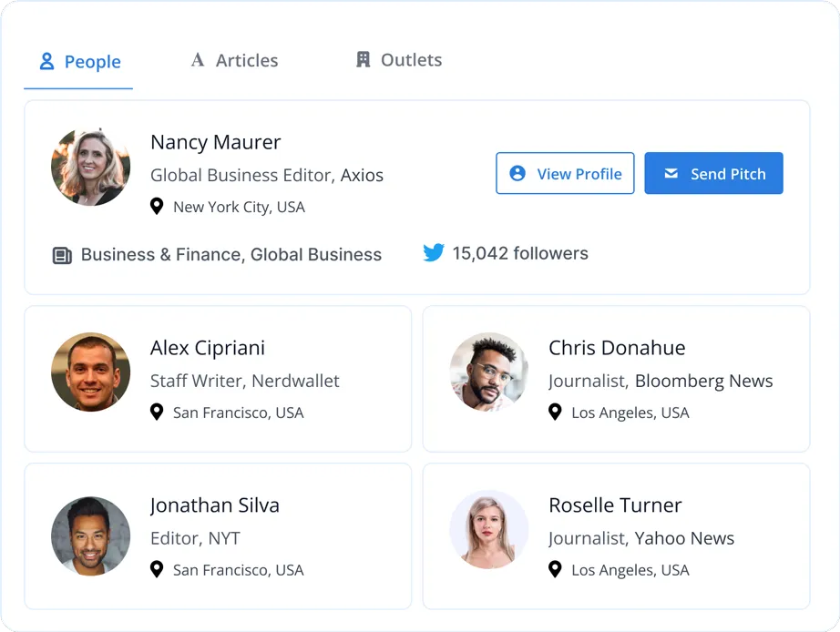840x632 pixels.
Task: View Profile of Nancy Maurer
Action: (x=565, y=173)
